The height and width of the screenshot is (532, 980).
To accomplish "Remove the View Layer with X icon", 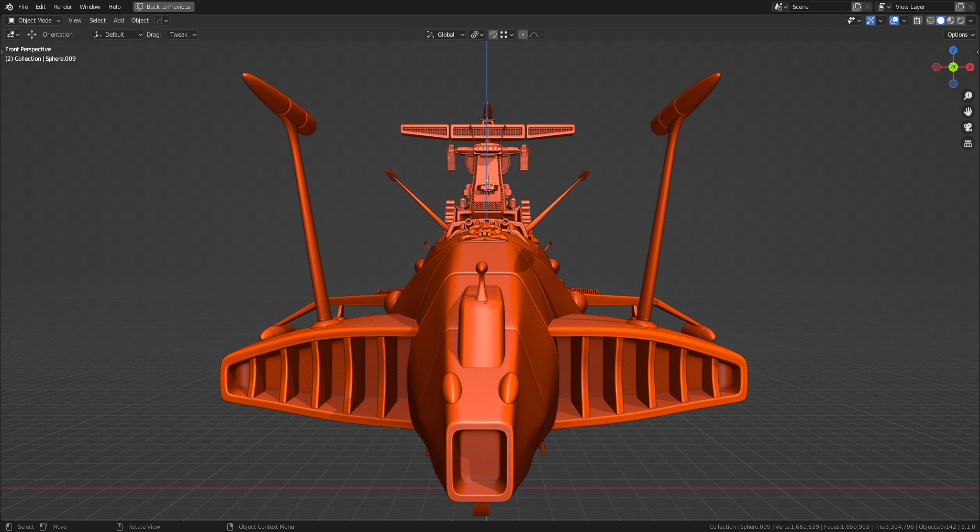I will click(x=971, y=7).
